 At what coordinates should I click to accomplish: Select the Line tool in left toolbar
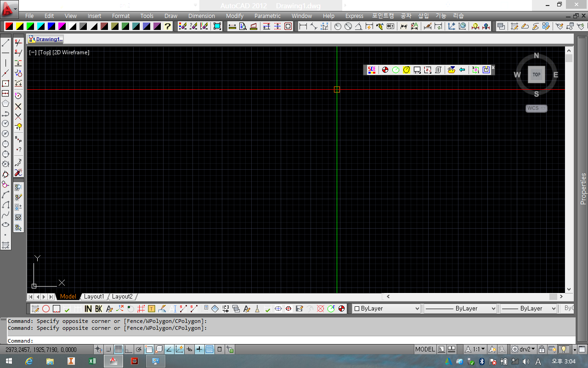tap(6, 43)
